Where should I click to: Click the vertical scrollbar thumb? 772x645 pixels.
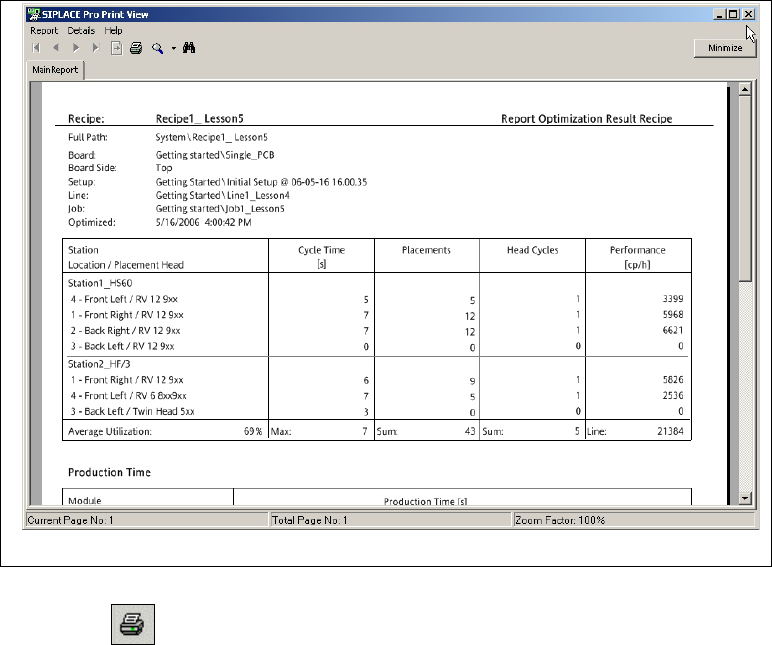(x=744, y=190)
